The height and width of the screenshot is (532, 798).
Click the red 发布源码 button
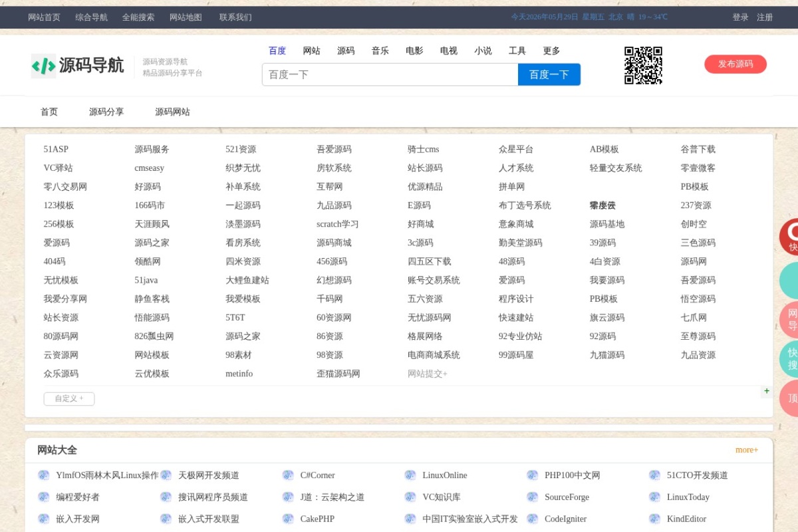click(x=735, y=64)
